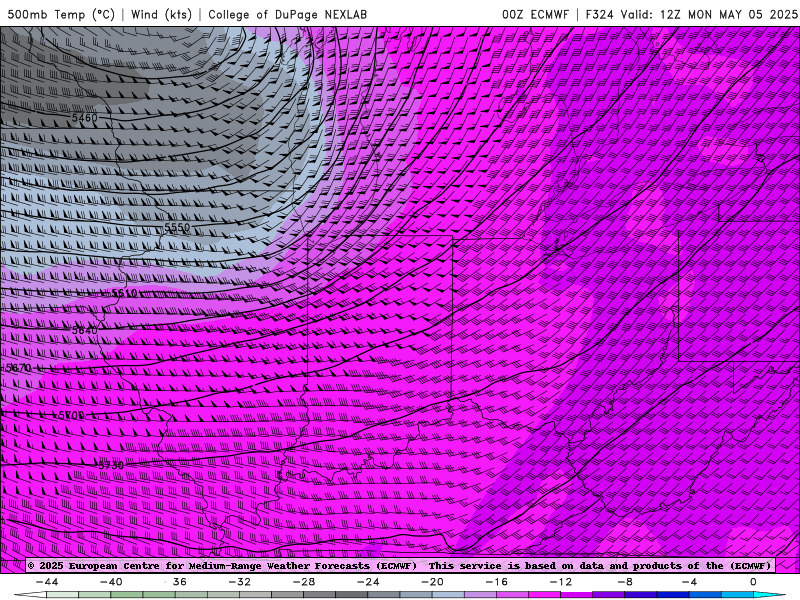Click the -20 color scale label
Viewport: 800px width, 600px height.
tap(433, 582)
